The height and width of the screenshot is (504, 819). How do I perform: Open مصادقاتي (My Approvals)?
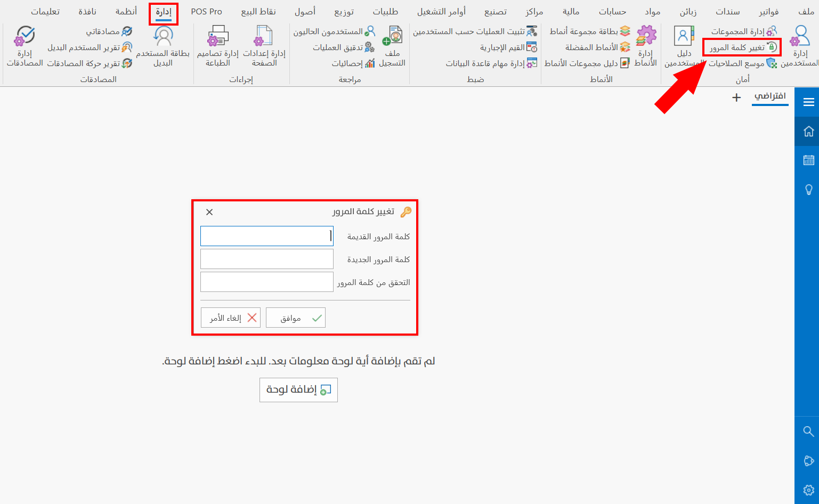point(104,30)
